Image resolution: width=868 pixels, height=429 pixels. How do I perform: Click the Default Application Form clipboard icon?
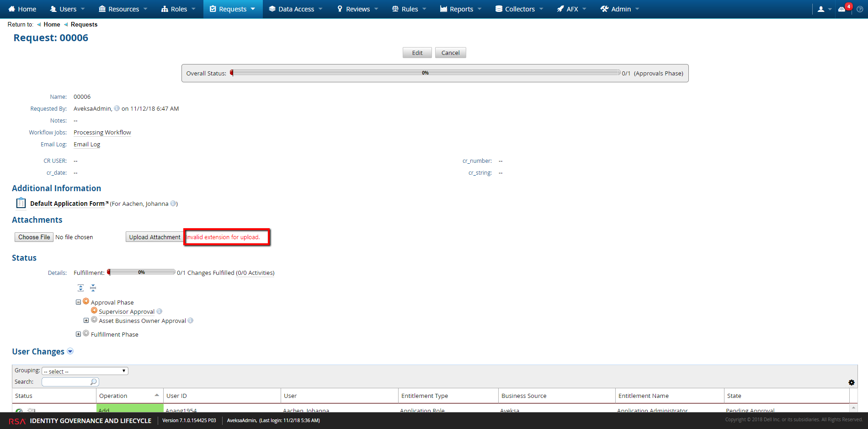click(21, 202)
